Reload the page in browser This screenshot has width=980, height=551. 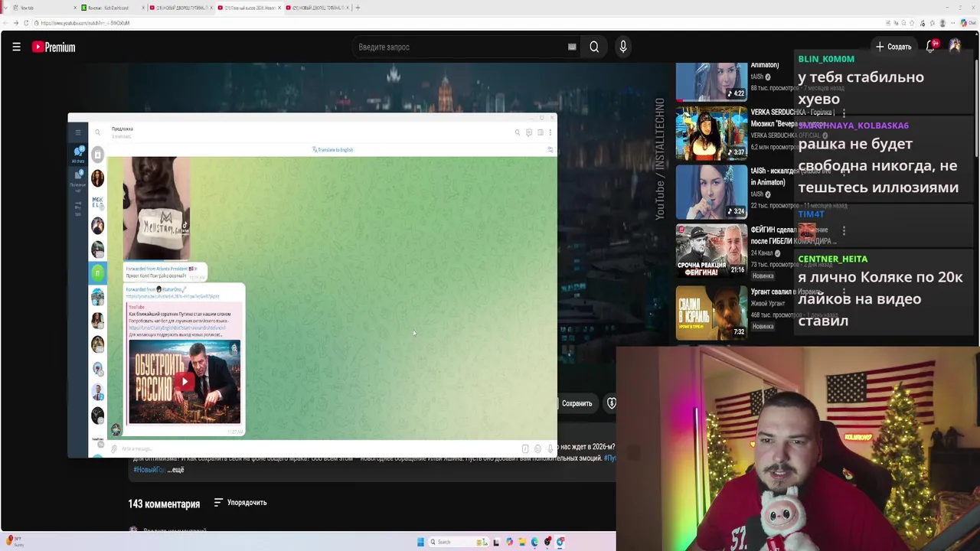tap(25, 23)
